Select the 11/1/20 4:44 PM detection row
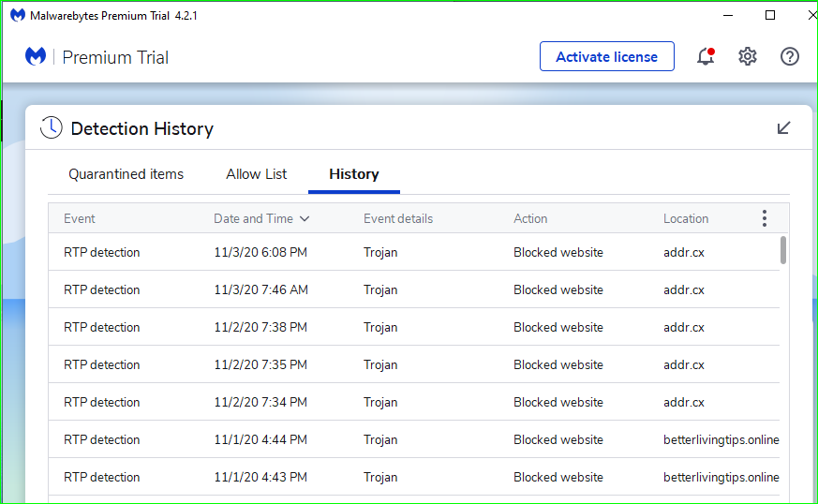Image resolution: width=818 pixels, height=504 pixels. [x=414, y=439]
